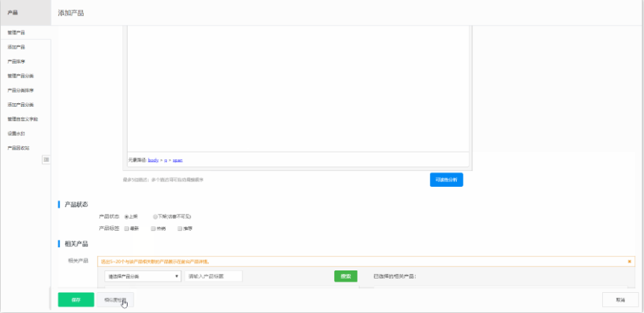Click the product title search input
644x313 pixels.
(x=213, y=276)
